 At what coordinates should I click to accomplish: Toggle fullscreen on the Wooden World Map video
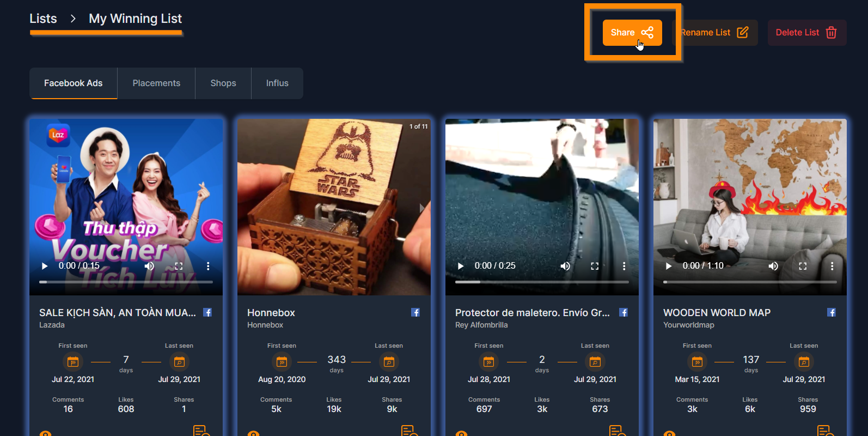[x=803, y=266]
